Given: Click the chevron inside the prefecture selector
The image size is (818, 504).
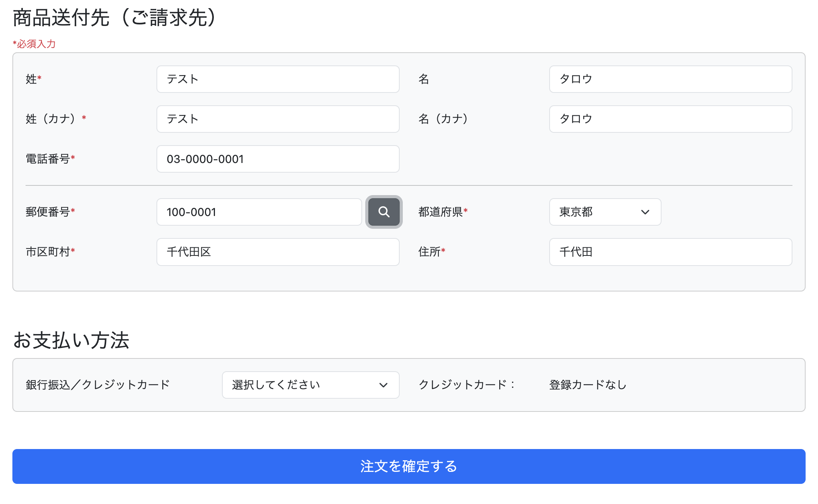Looking at the screenshot, I should click(x=645, y=212).
